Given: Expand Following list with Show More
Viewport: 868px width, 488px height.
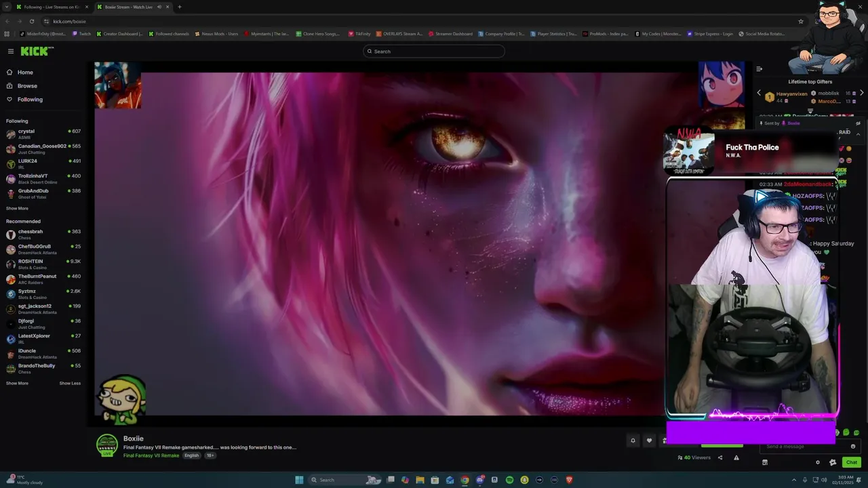Looking at the screenshot, I should click(17, 208).
